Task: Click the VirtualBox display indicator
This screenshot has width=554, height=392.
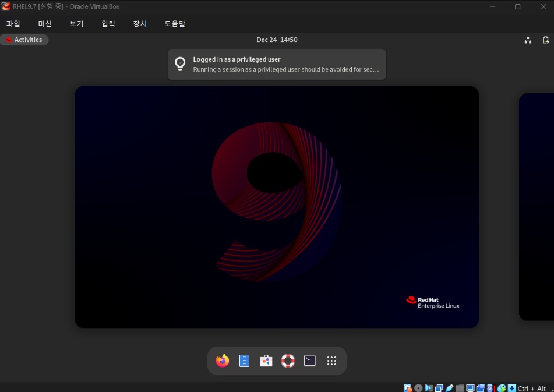Action: [x=470, y=388]
